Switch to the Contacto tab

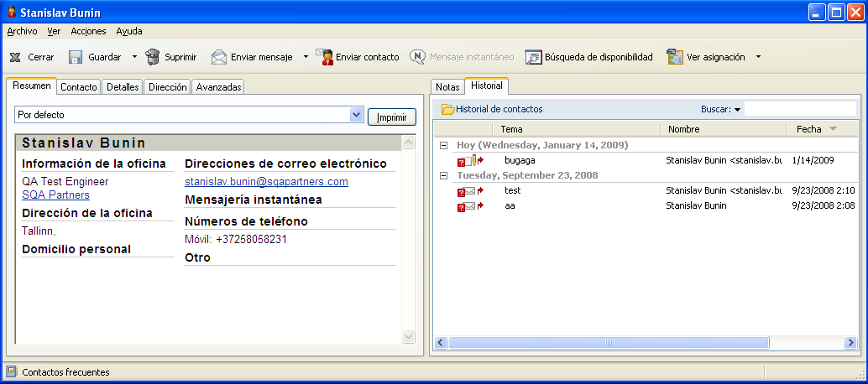tap(79, 87)
